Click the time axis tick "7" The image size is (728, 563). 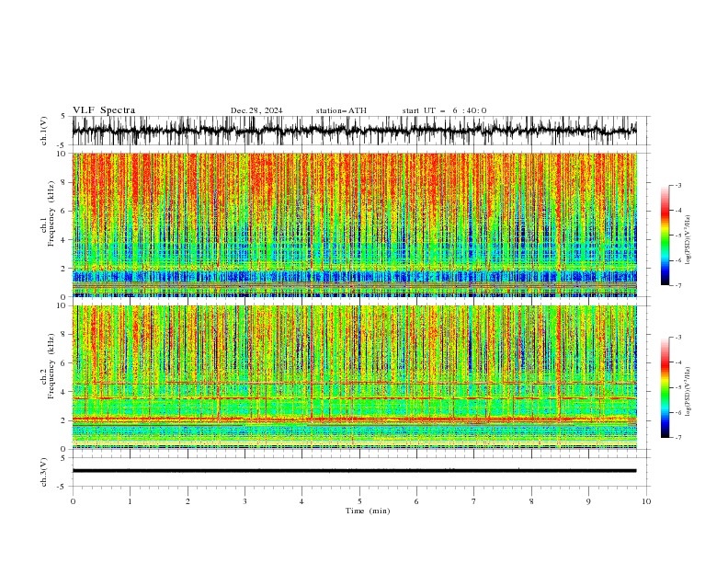pyautogui.click(x=474, y=501)
